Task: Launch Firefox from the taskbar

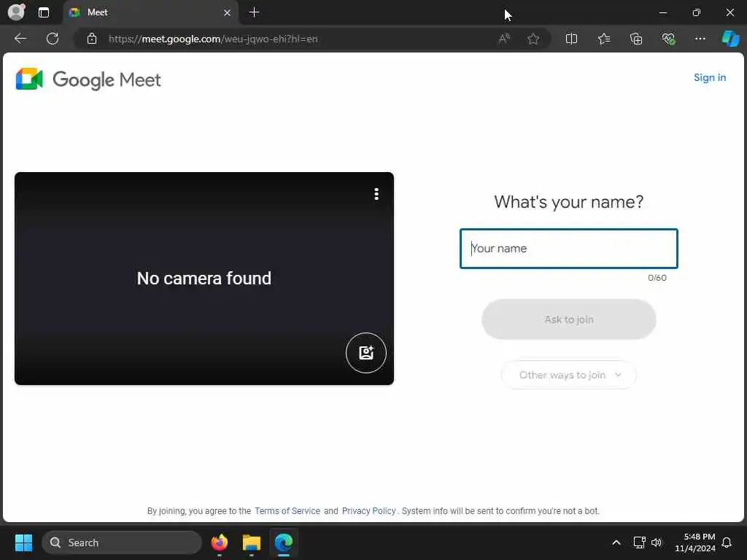Action: pos(219,542)
